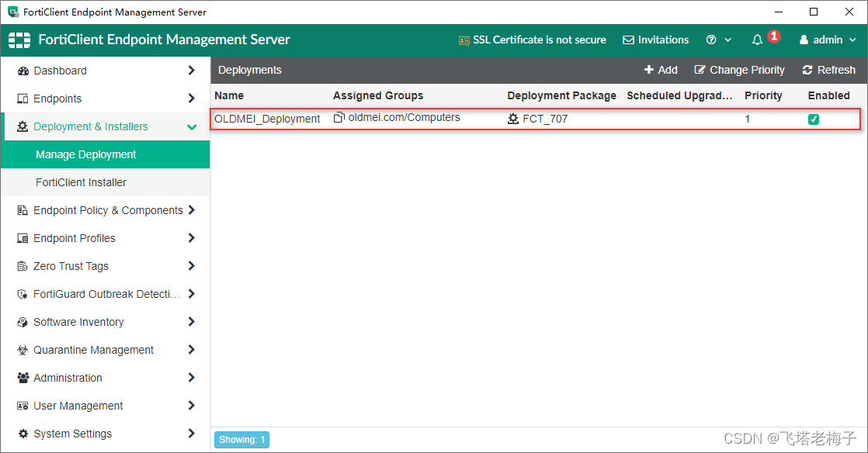The image size is (868, 453).
Task: Sort by Deployment Package column header
Action: (562, 95)
